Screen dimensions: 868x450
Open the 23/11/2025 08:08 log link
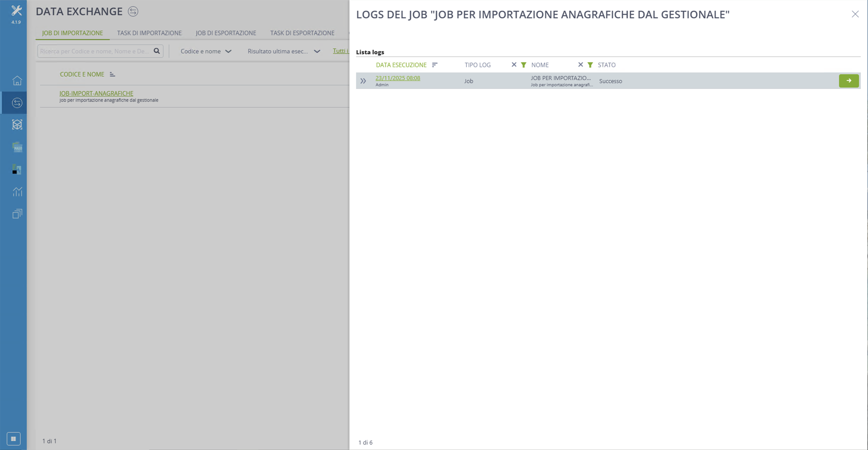[398, 78]
